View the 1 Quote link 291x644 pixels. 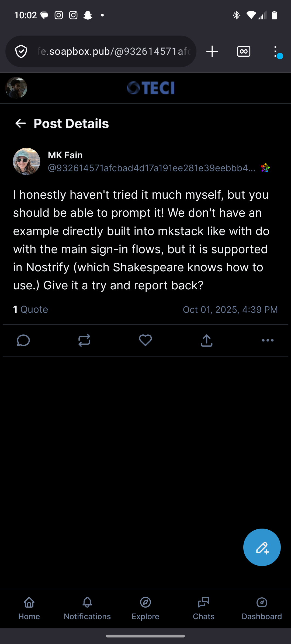pyautogui.click(x=31, y=310)
